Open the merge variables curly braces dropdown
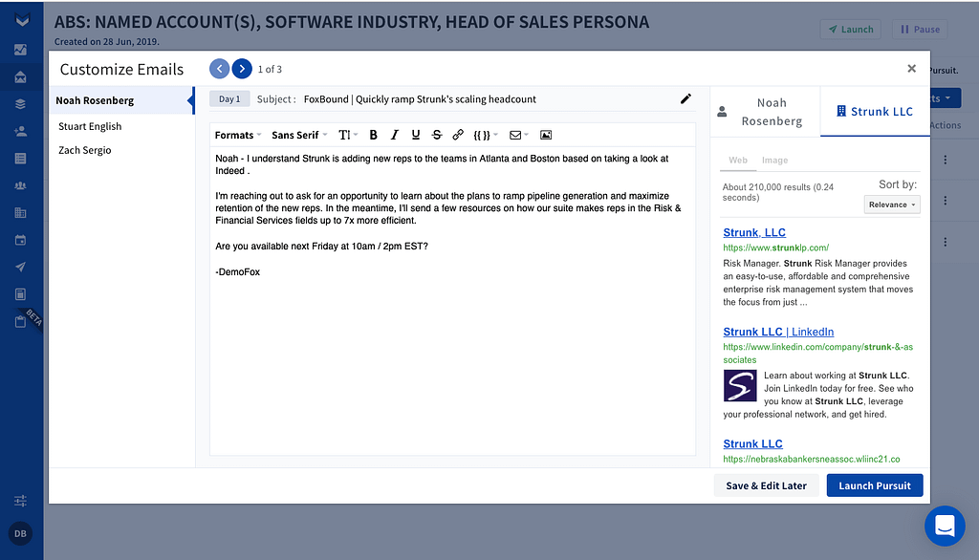 click(485, 135)
